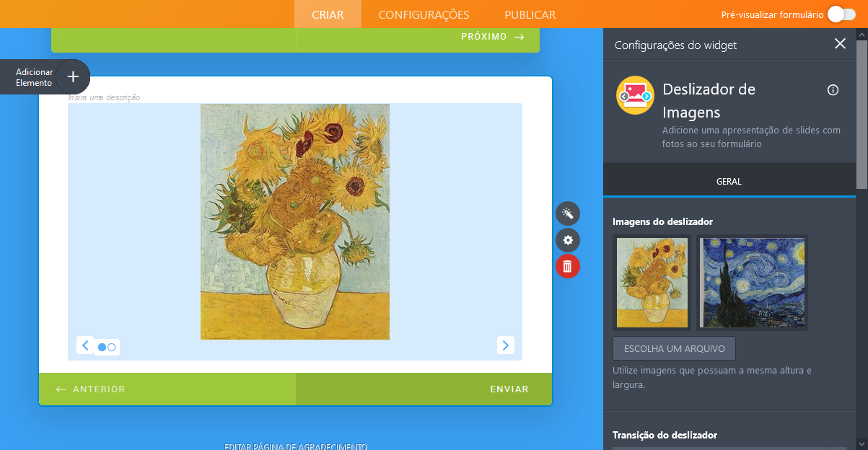Open the CONFIGURAÇÕES tab
868x450 pixels.
pyautogui.click(x=424, y=14)
